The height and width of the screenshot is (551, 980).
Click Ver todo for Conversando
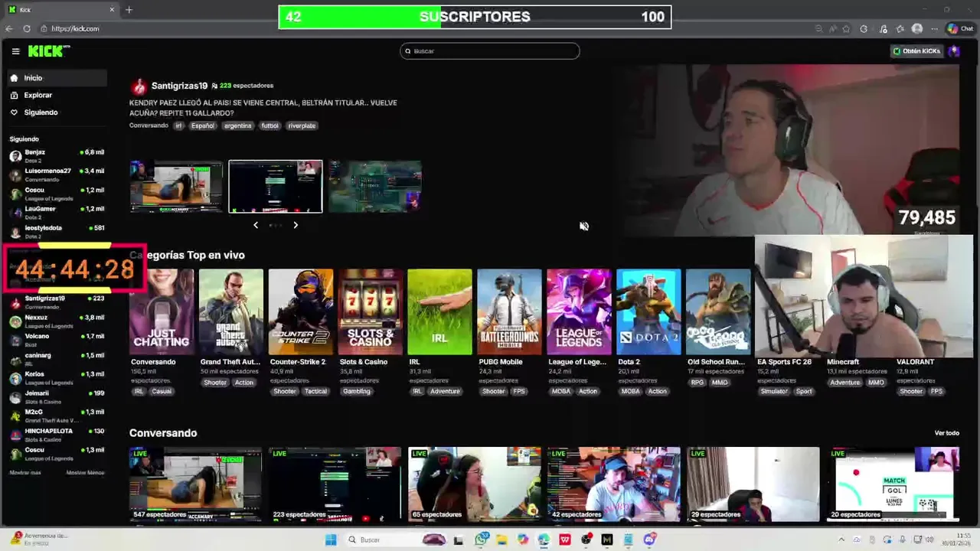pos(947,433)
